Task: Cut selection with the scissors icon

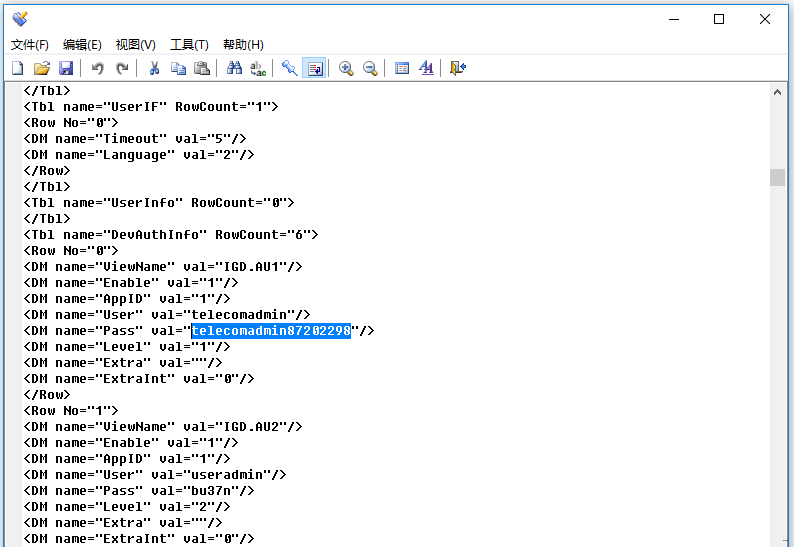Action: pyautogui.click(x=154, y=68)
